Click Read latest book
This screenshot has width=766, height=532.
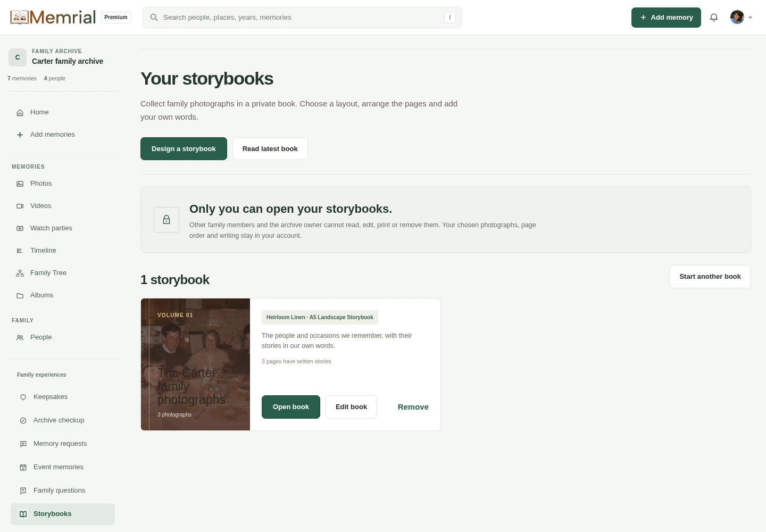[x=270, y=149]
